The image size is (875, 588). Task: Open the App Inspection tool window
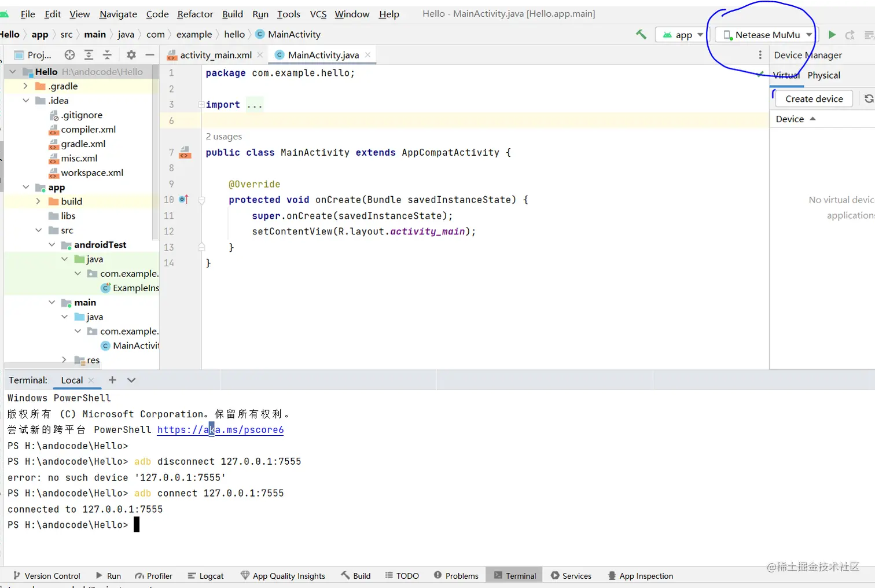click(x=640, y=576)
